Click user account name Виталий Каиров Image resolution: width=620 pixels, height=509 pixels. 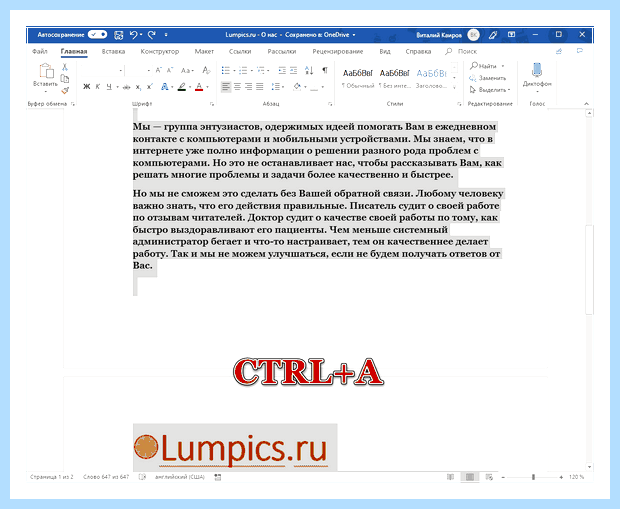[439, 35]
